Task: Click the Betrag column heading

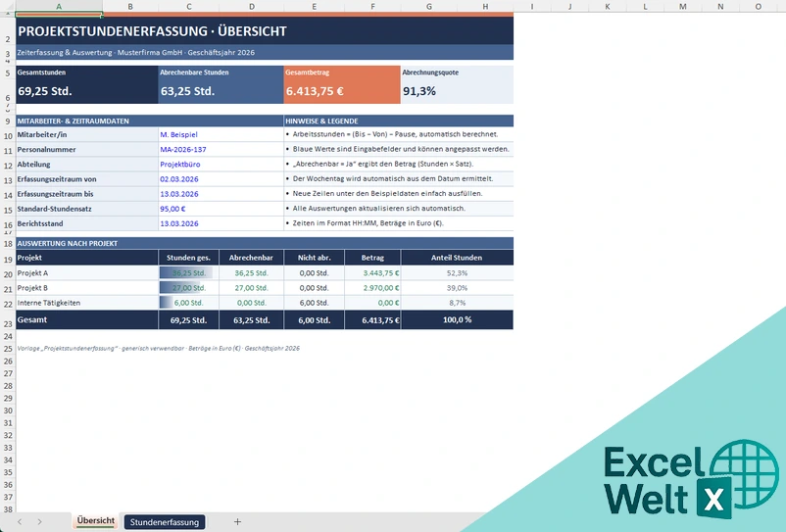Action: pos(372,258)
